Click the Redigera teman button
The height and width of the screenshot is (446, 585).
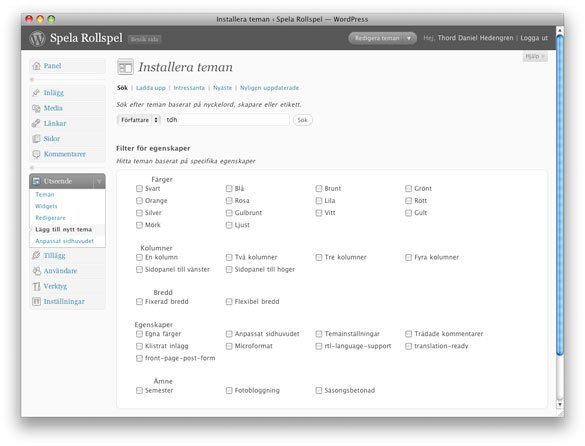click(377, 38)
